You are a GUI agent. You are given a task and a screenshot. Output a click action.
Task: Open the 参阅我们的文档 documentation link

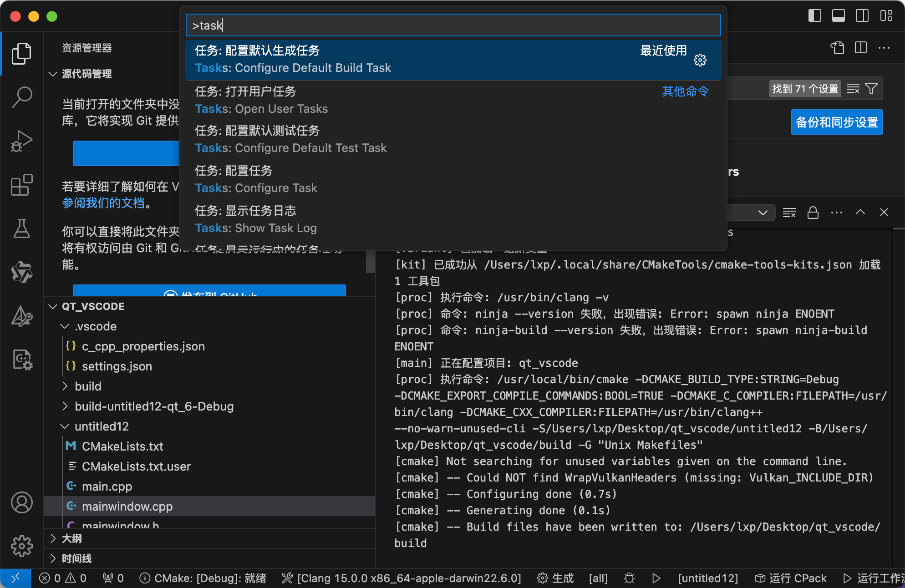[104, 203]
